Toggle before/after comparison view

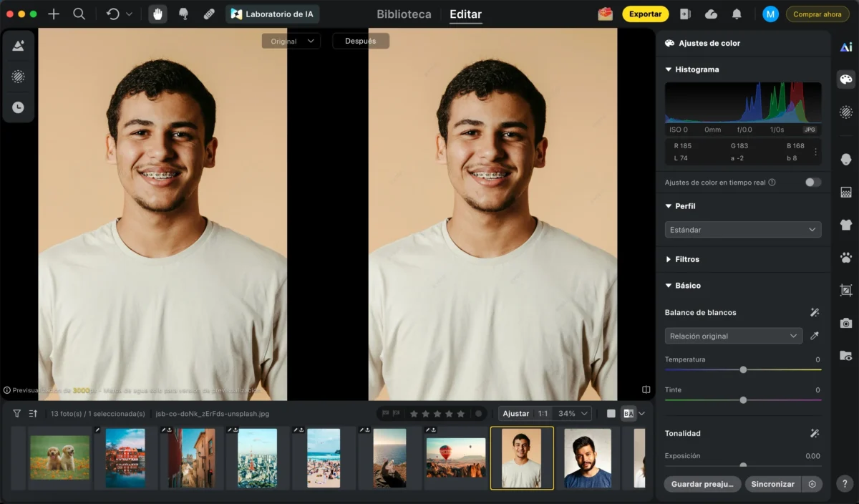click(x=629, y=414)
